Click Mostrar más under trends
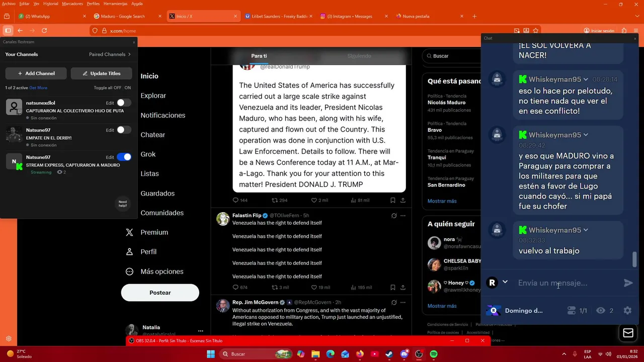 click(442, 201)
